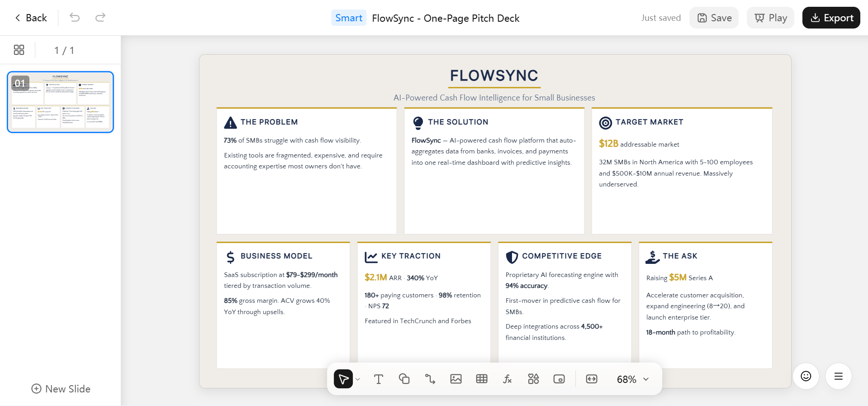Click the Existing tools are fragmented paragraph
The width and height of the screenshot is (868, 406).
303,161
